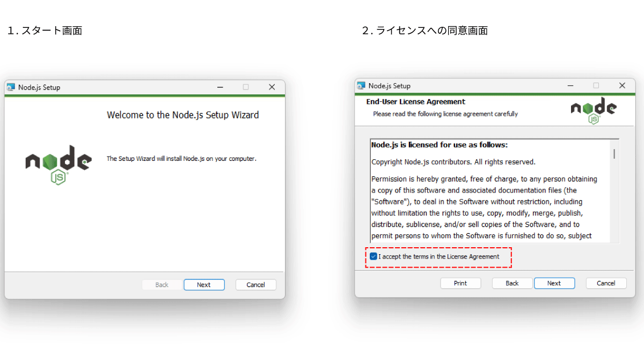This screenshot has width=644, height=362.
Task: Click 'Node.js is licensed for use as follows:' line
Action: click(440, 145)
